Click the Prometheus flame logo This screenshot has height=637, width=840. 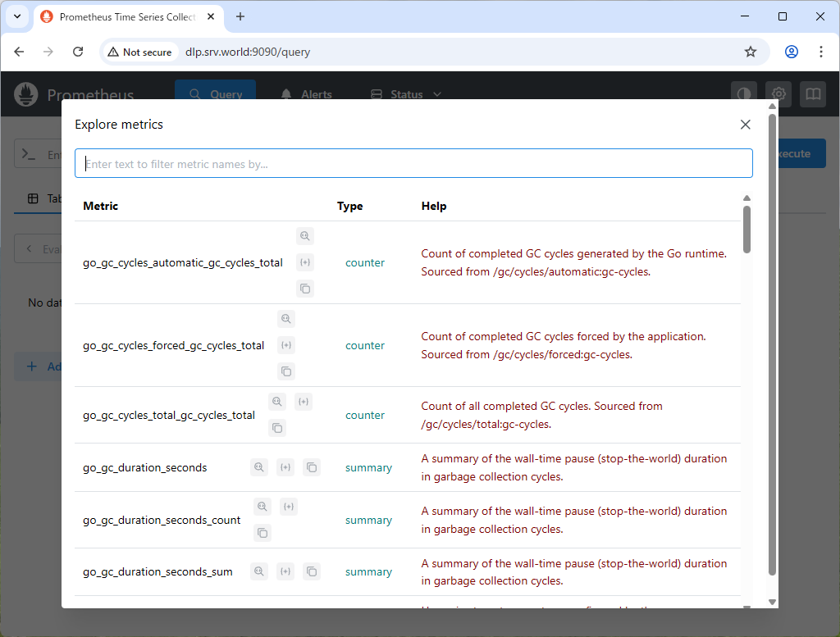click(25, 94)
